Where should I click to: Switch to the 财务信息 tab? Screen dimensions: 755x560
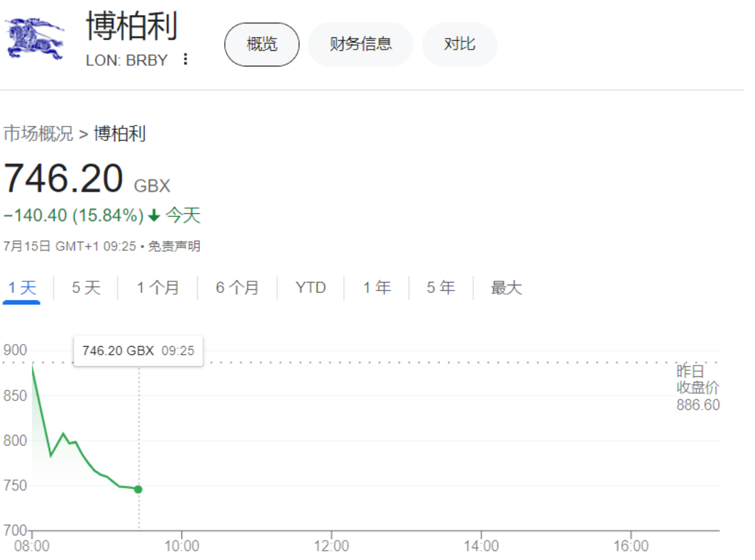coord(360,44)
